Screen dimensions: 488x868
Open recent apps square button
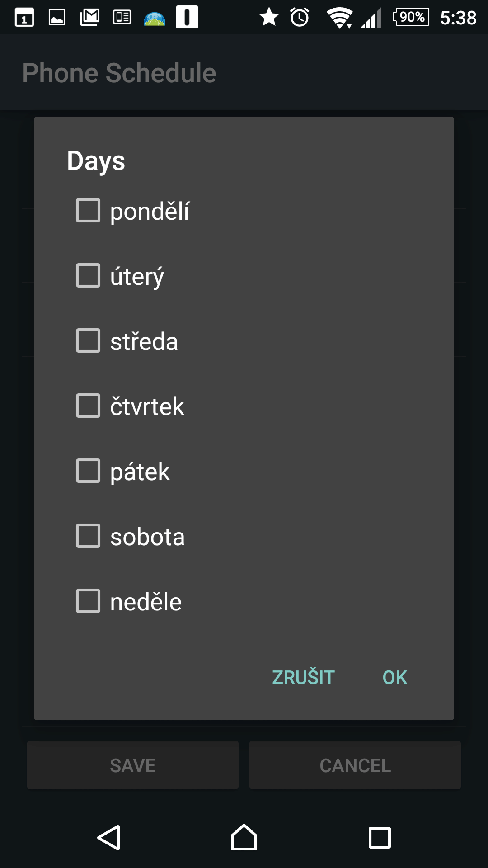tap(380, 838)
